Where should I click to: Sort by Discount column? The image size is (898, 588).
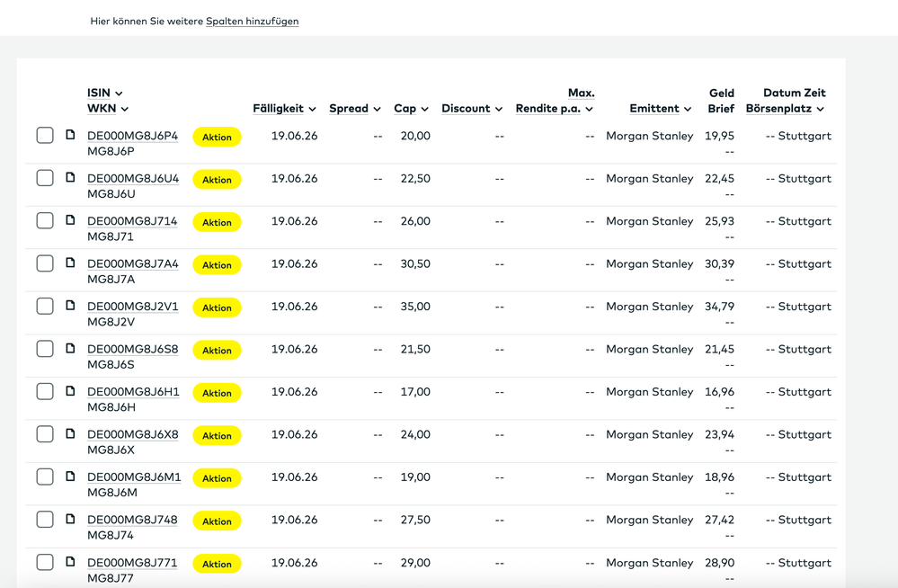tap(472, 108)
